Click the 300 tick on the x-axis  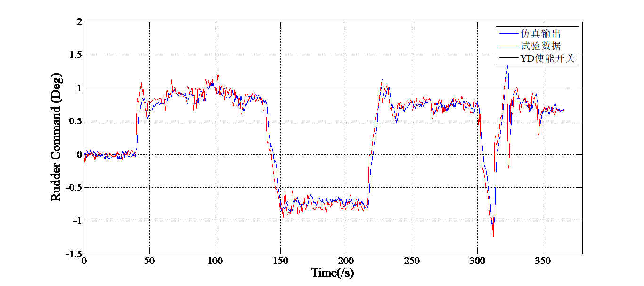tap(477, 260)
